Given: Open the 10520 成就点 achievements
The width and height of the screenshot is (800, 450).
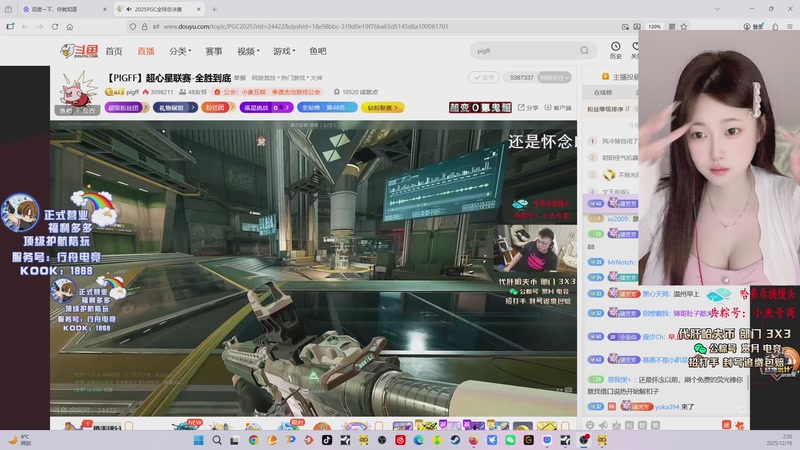Looking at the screenshot, I should pos(356,92).
